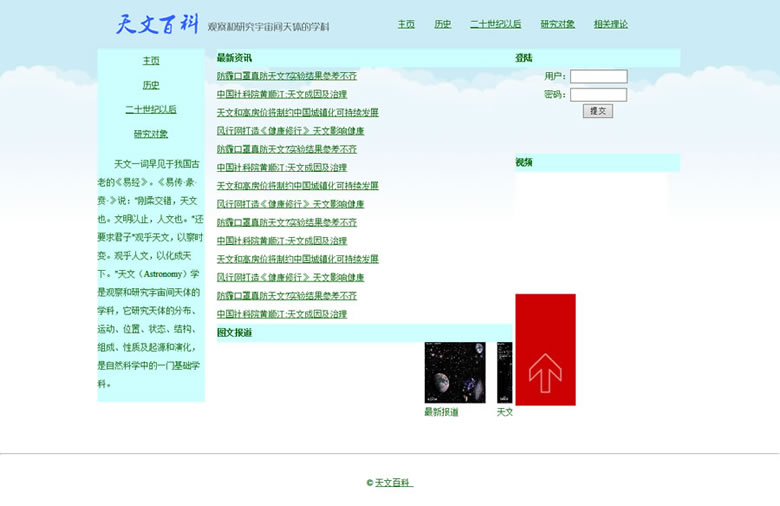Open the first news link under 最新资讯

(286, 76)
